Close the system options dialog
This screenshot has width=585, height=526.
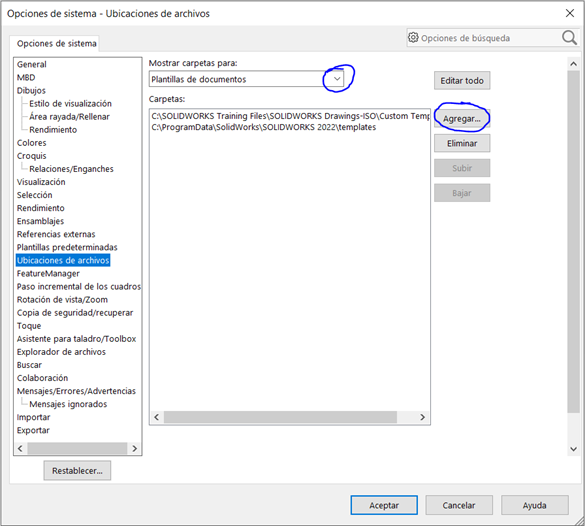click(x=570, y=13)
